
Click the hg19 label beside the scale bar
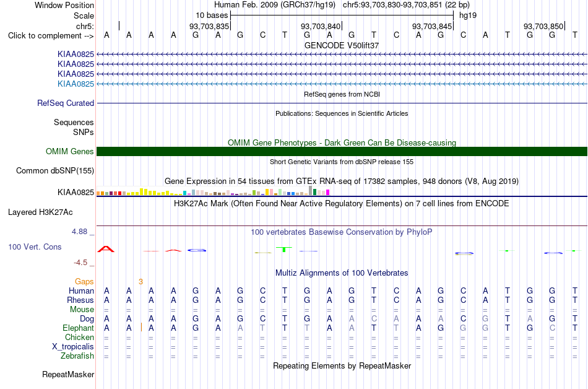pos(468,15)
